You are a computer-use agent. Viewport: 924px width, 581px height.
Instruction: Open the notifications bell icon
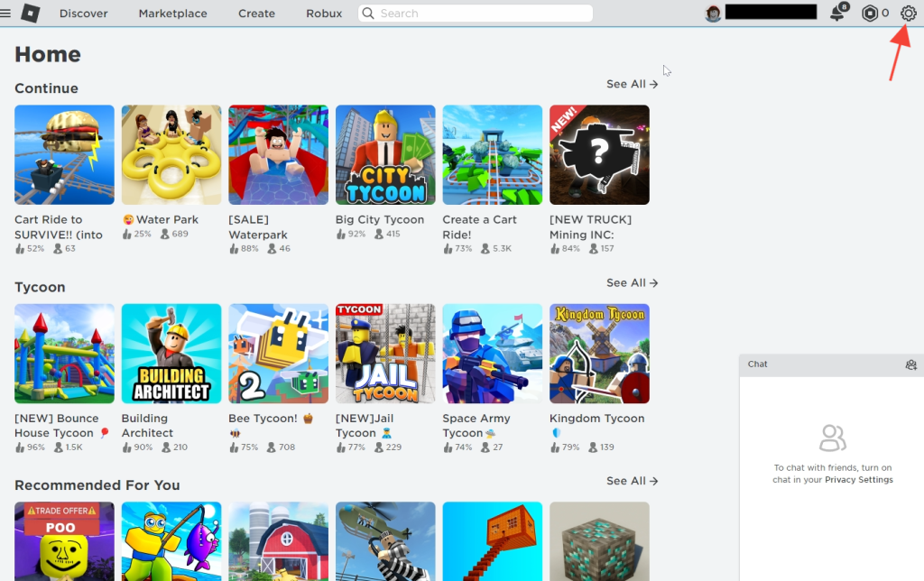pyautogui.click(x=838, y=13)
